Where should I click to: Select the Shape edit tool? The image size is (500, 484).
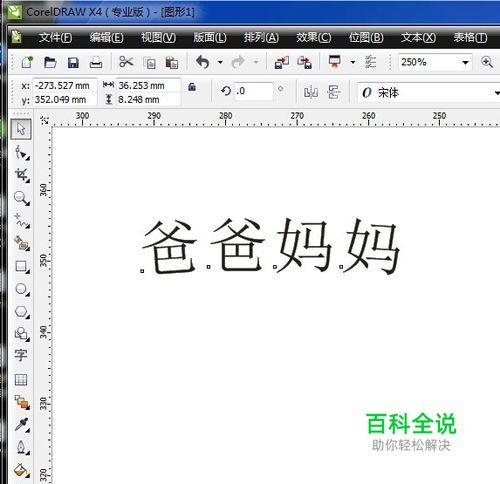pos(22,153)
